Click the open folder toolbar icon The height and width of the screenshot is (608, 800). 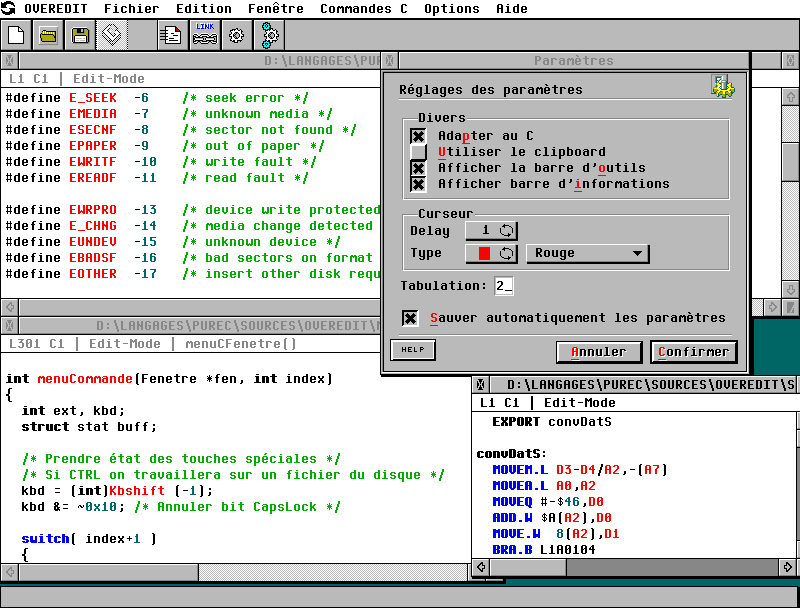click(x=48, y=36)
